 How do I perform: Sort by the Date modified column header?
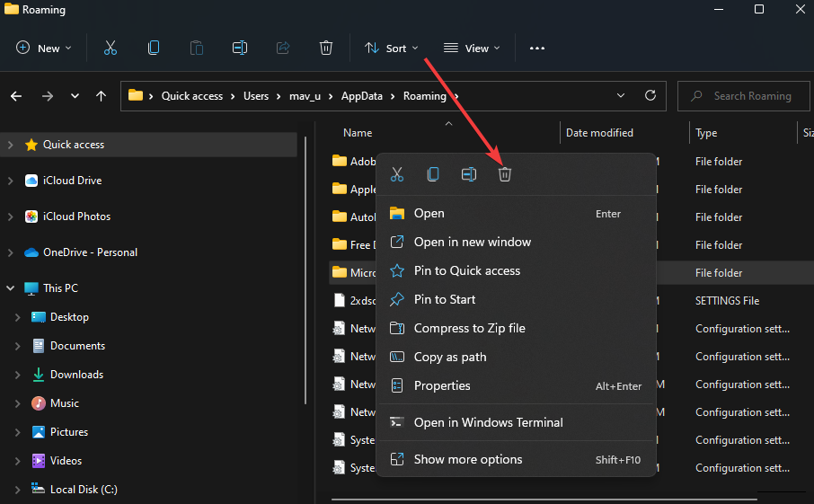click(599, 133)
